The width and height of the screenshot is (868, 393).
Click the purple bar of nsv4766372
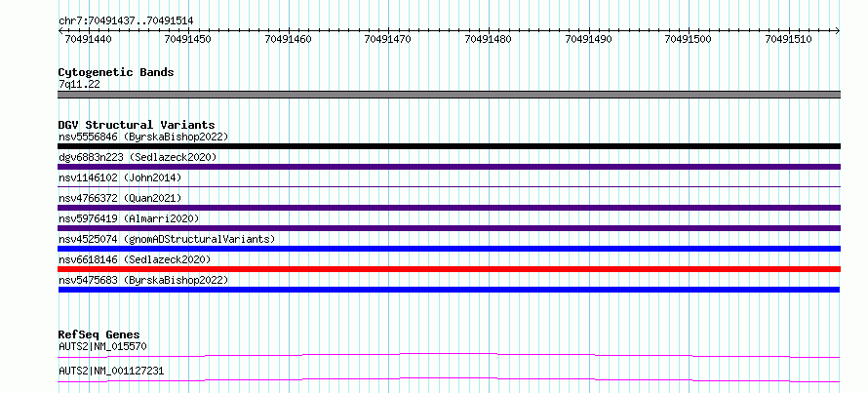pyautogui.click(x=449, y=208)
